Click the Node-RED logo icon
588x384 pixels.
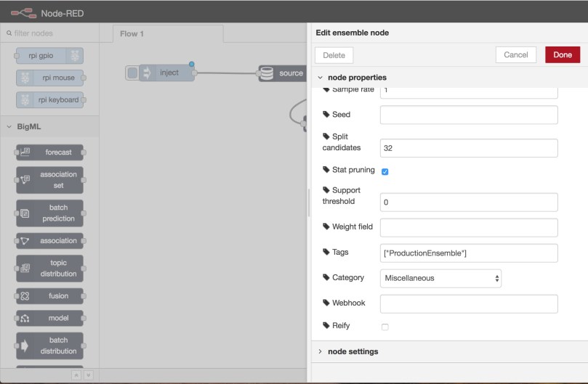point(23,14)
